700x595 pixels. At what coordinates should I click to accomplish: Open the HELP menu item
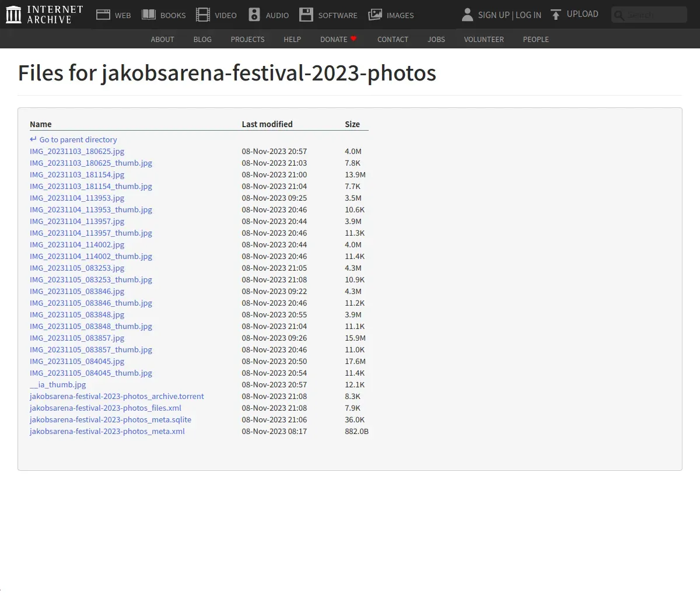click(x=292, y=39)
